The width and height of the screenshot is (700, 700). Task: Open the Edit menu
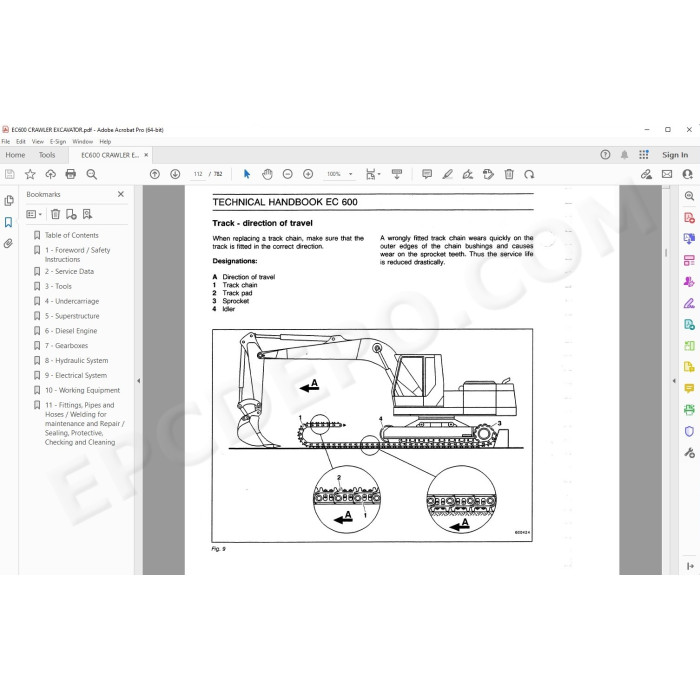tap(21, 142)
